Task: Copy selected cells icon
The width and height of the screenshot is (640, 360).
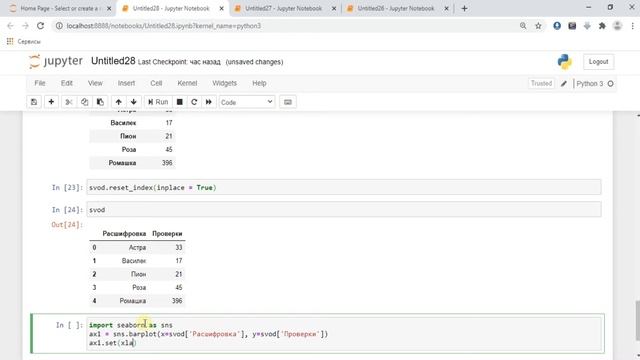Action: [84, 102]
